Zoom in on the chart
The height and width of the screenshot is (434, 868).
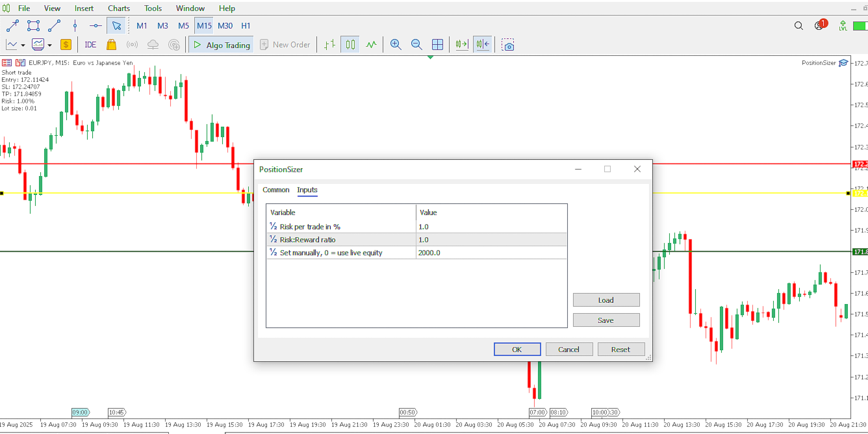click(396, 45)
